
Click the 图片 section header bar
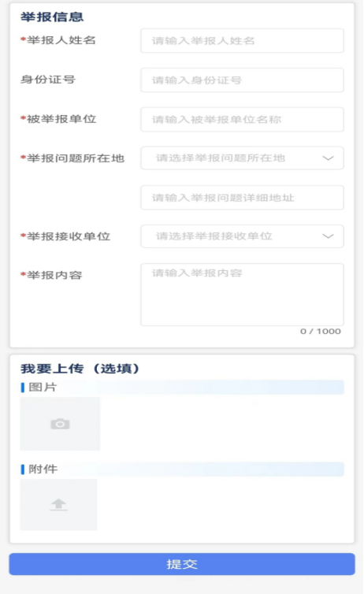pos(182,387)
